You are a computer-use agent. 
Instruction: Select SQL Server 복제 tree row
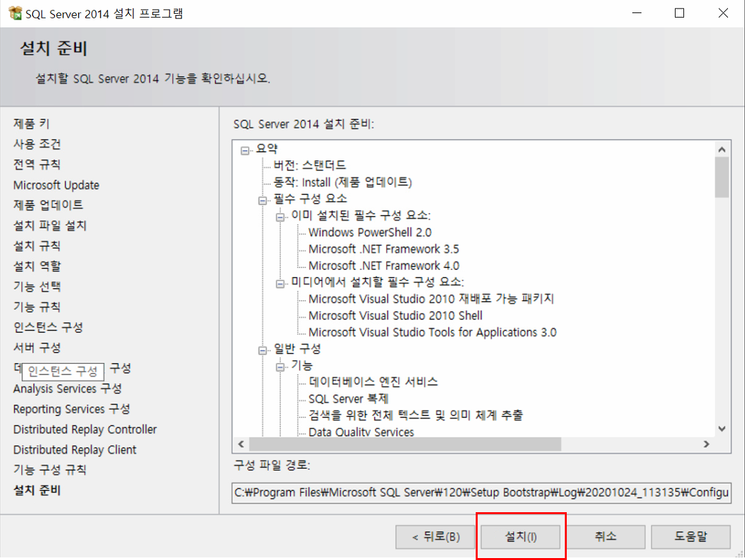(x=349, y=398)
